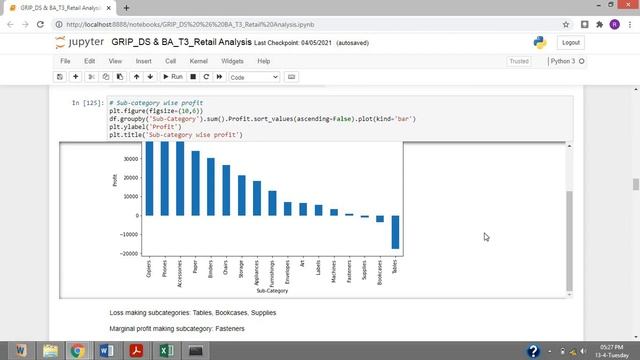Click the taskbar help question mark icon
Viewport: 640px width, 360px height.
[533, 351]
